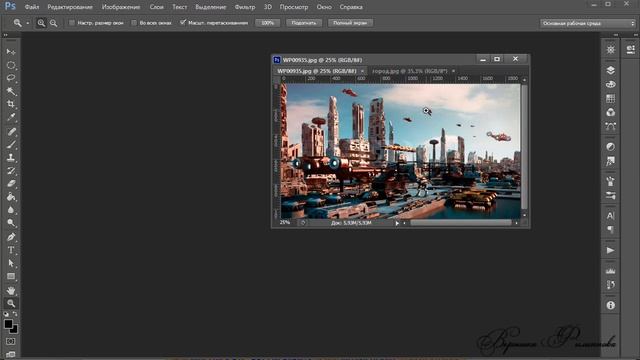
Task: Choose Zoom Out mode in options bar
Action: pyautogui.click(x=53, y=23)
